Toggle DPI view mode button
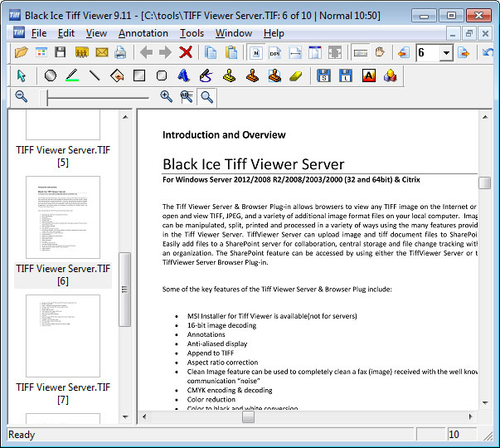The width and height of the screenshot is (500, 448). 274,52
